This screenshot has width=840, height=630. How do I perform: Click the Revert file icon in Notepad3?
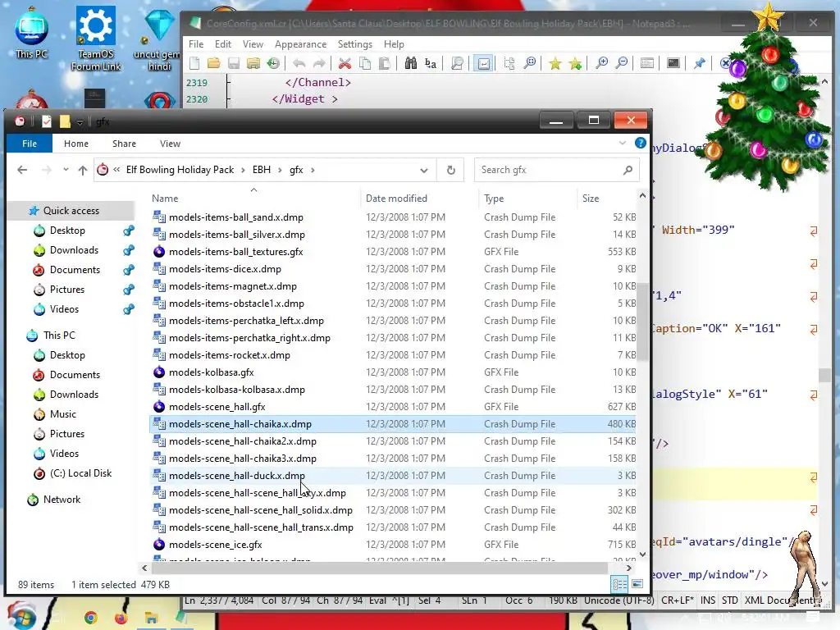273,64
